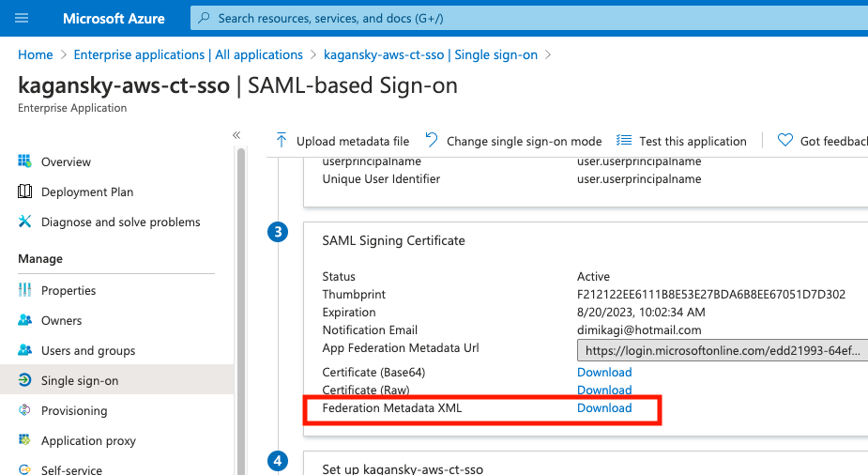
Task: Click the Change single sign-on mode undo icon
Action: (x=432, y=140)
